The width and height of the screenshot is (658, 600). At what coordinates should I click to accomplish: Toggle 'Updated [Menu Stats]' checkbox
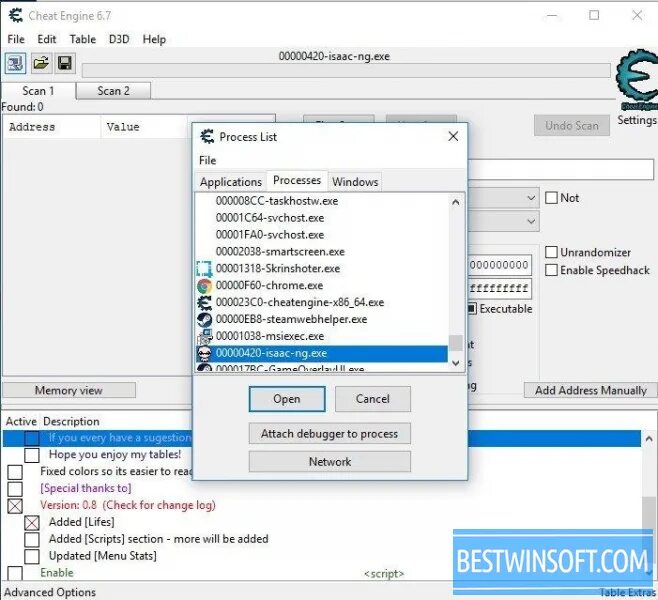(x=32, y=556)
